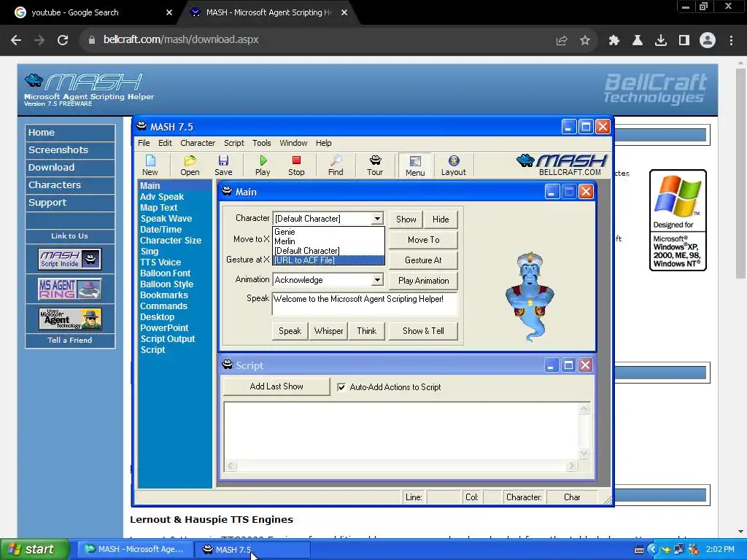Screen dimensions: 747x560
Task: Click the Whisper button
Action: tap(329, 331)
